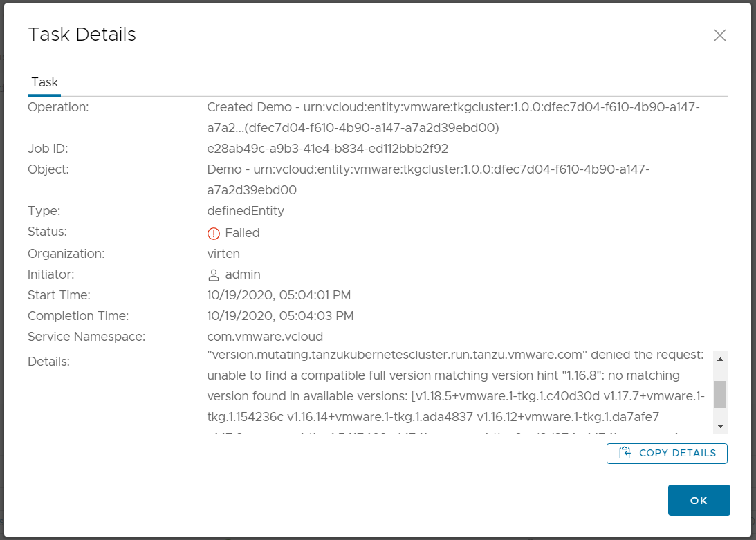Click the clipboard icon in Copy Details
The width and height of the screenshot is (756, 540).
tap(625, 453)
